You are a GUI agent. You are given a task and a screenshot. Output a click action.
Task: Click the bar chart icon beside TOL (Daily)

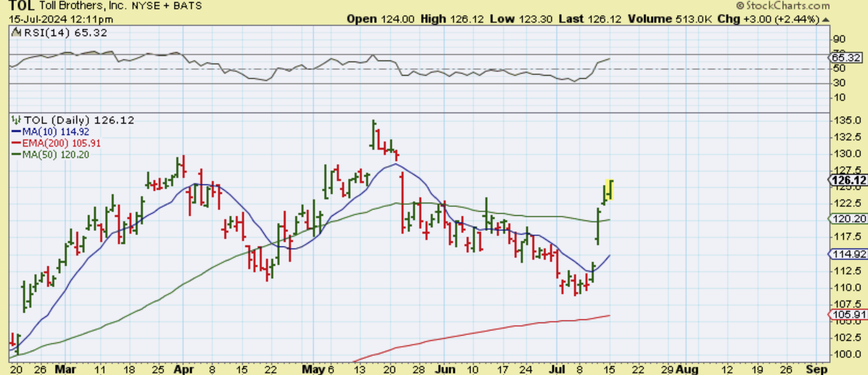tap(17, 120)
